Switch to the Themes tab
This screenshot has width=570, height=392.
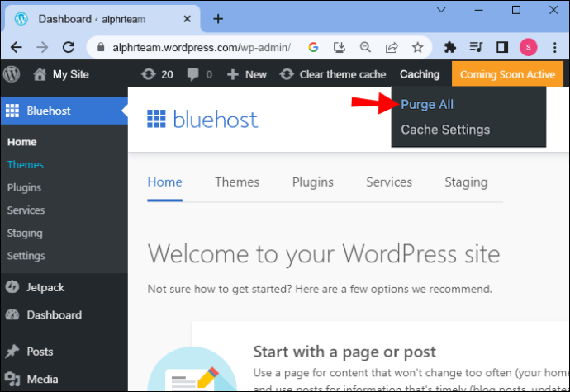[x=237, y=182]
